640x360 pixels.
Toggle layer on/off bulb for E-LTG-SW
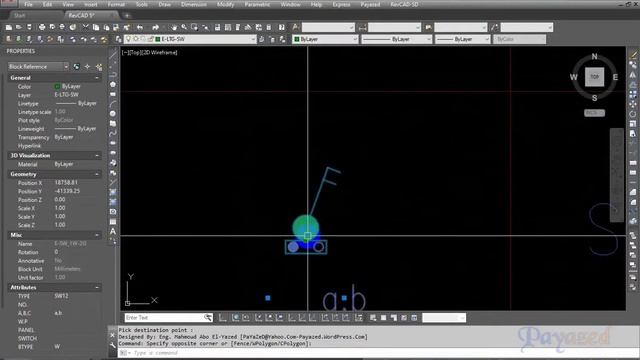(129, 39)
